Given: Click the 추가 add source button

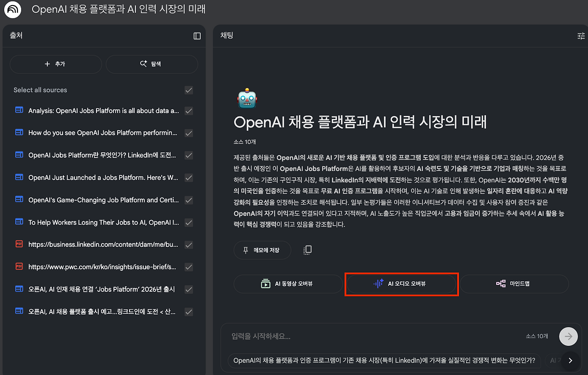Looking at the screenshot, I should 56,64.
